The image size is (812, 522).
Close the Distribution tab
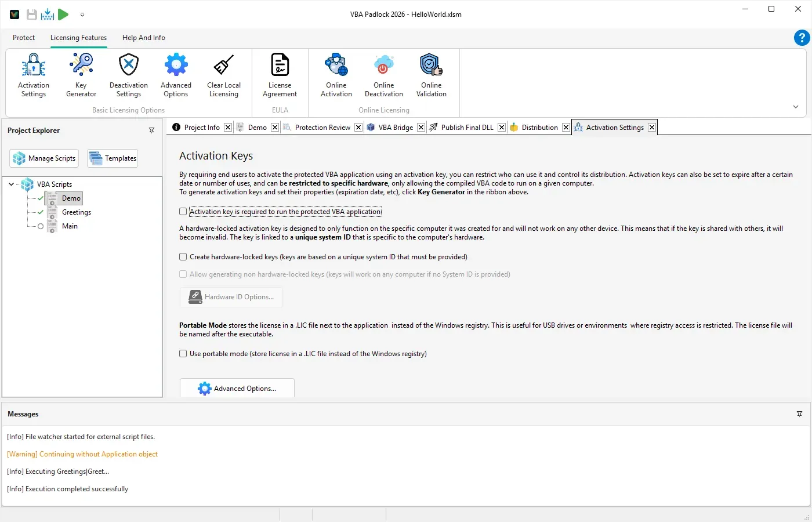click(566, 128)
